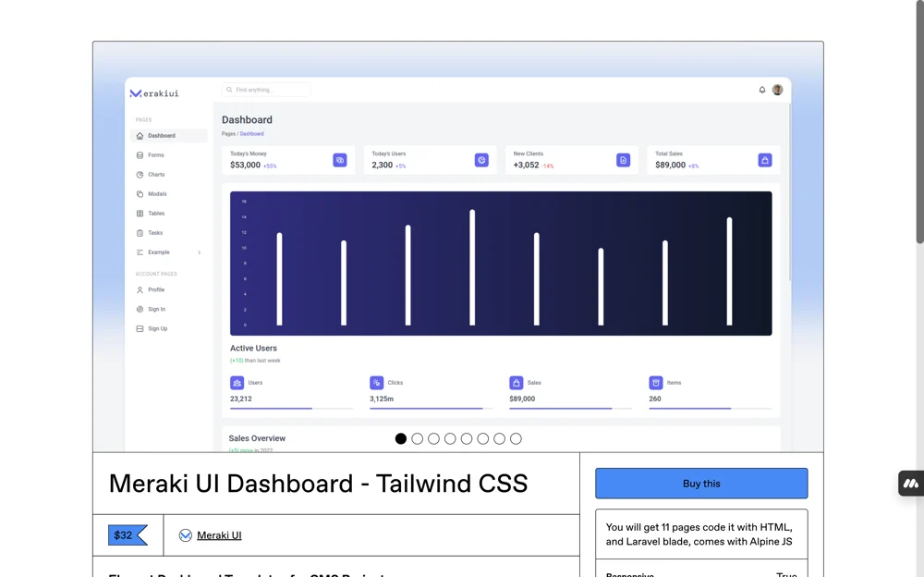924x577 pixels.
Task: Click the Total Sales bag icon
Action: (765, 160)
